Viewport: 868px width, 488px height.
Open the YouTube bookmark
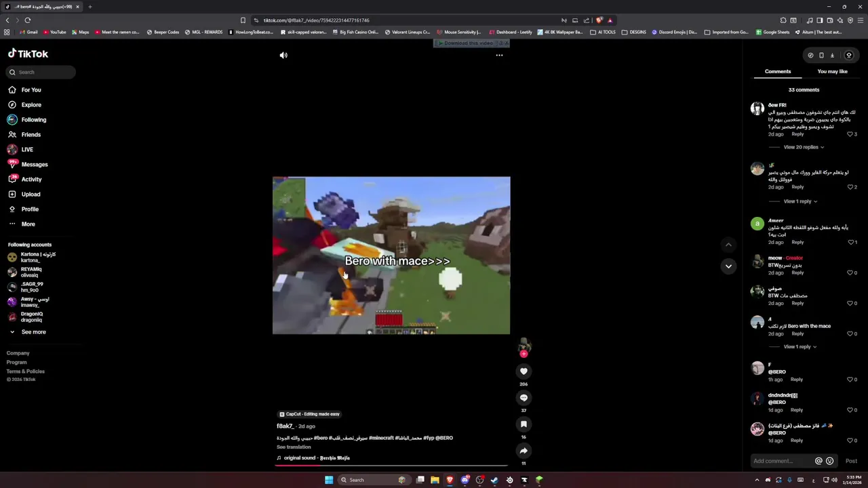(x=54, y=32)
